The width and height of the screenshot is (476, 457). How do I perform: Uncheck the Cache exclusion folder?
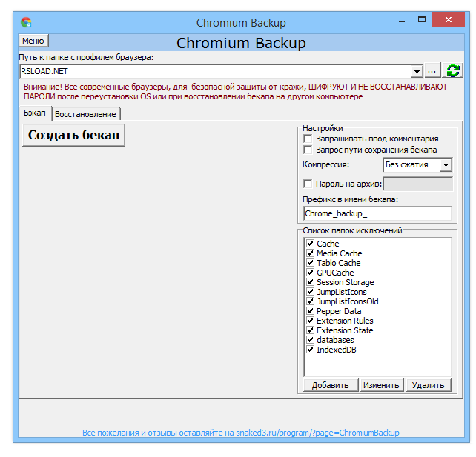tap(310, 244)
